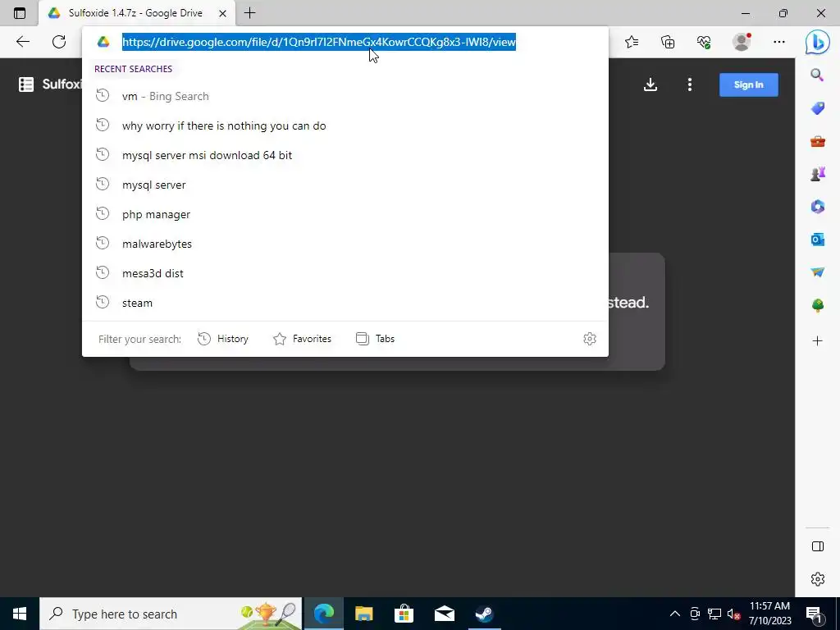Reload the page with the Refresh icon
The image size is (840, 630).
pos(59,42)
